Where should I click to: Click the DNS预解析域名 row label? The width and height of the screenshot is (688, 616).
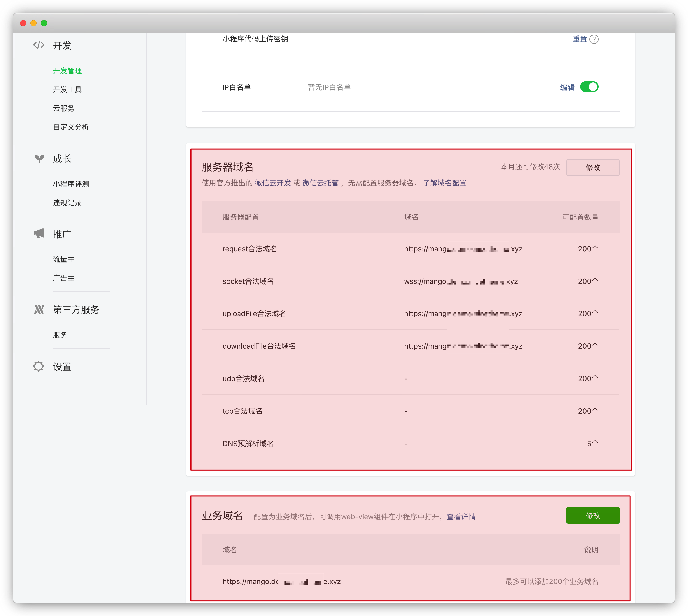248,443
